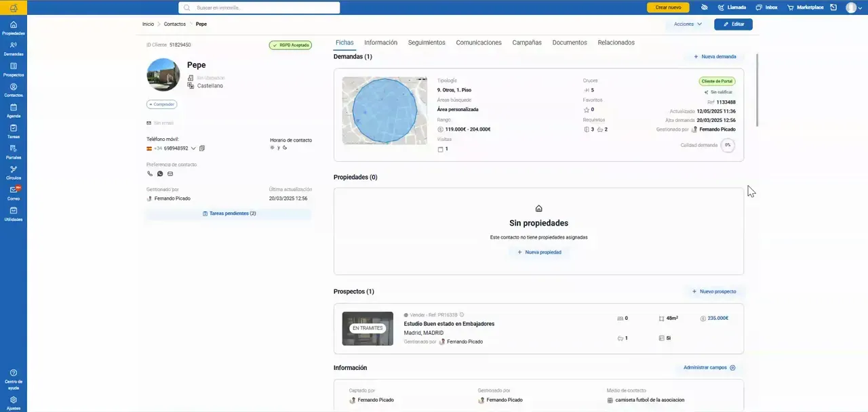Open Tareas pendientes (2)
Viewport: 868px width, 412px height.
click(229, 213)
